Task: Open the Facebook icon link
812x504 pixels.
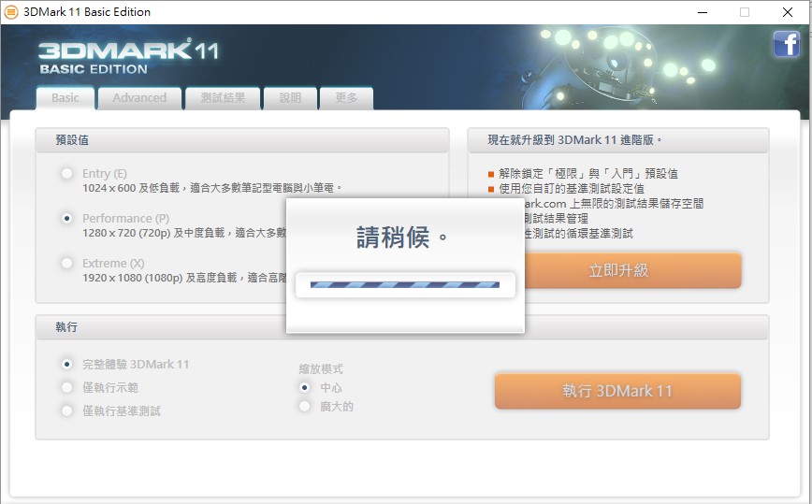Action: tap(786, 44)
